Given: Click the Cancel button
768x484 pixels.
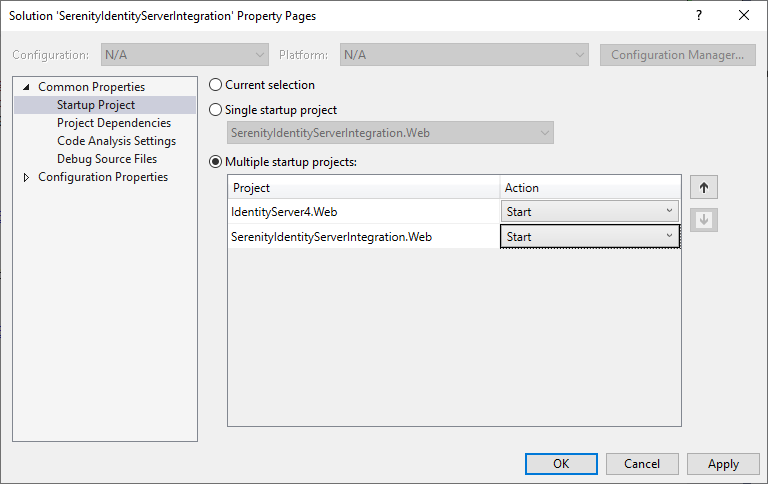Looking at the screenshot, I should click(642, 463).
